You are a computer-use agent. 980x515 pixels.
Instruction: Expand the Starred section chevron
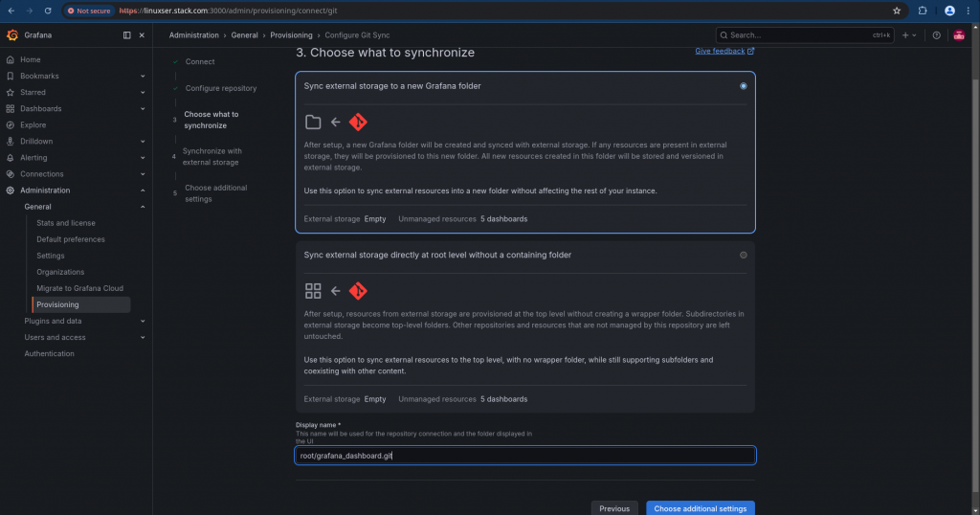click(x=143, y=92)
